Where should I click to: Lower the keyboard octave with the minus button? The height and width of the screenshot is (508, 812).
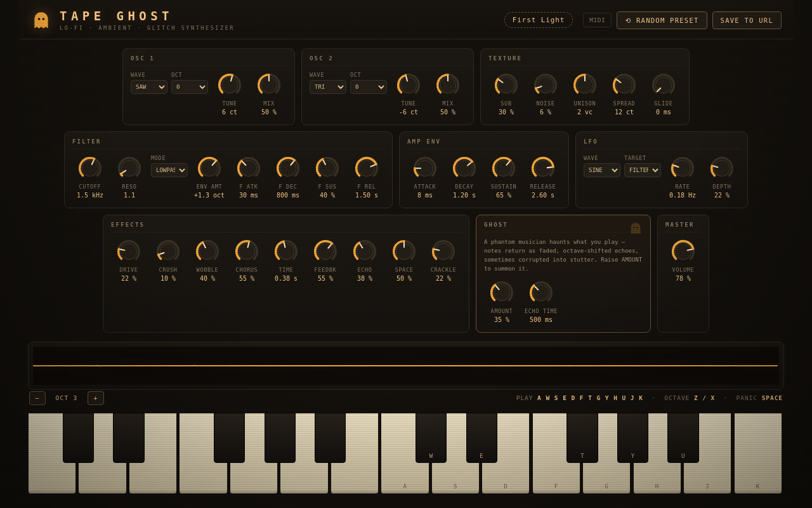tap(37, 398)
